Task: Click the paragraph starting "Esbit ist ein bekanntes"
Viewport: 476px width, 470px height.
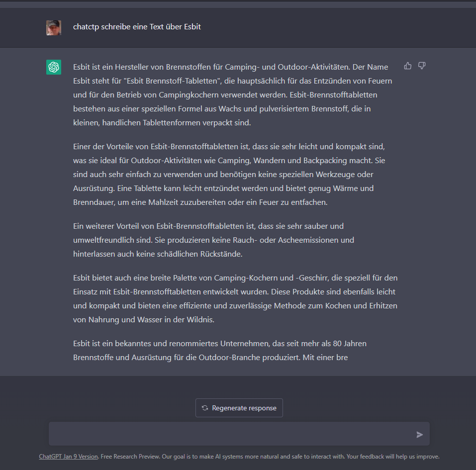Action: coord(220,350)
